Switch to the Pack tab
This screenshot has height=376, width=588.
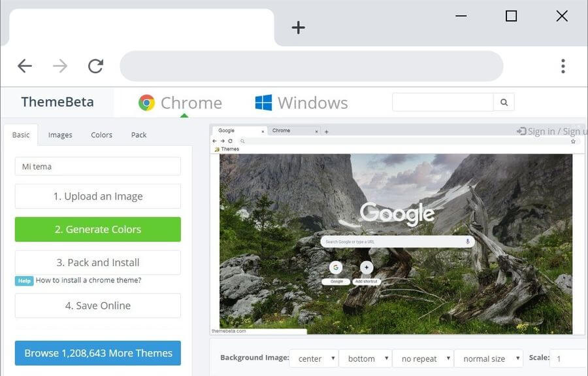pos(139,135)
